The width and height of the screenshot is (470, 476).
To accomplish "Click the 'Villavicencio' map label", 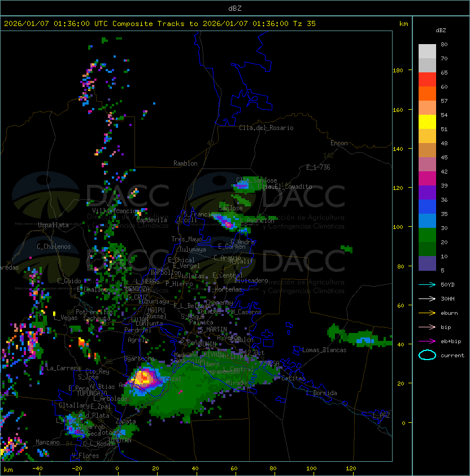I will 114,211.
